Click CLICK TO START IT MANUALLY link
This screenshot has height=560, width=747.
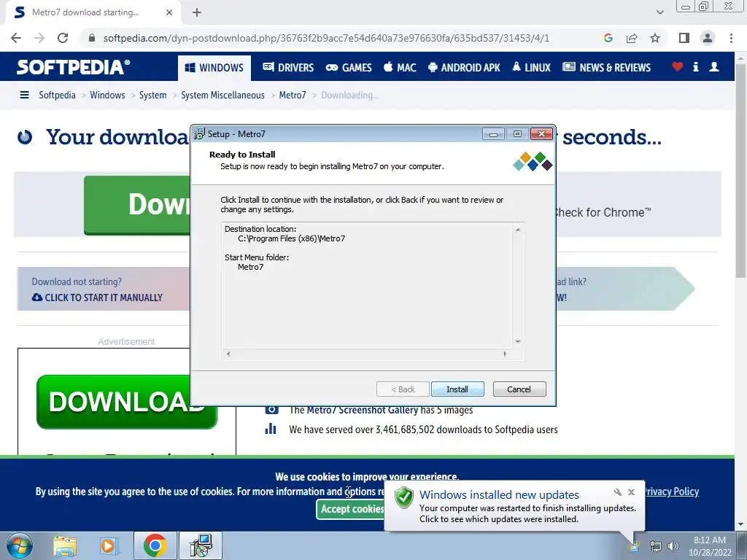97,297
